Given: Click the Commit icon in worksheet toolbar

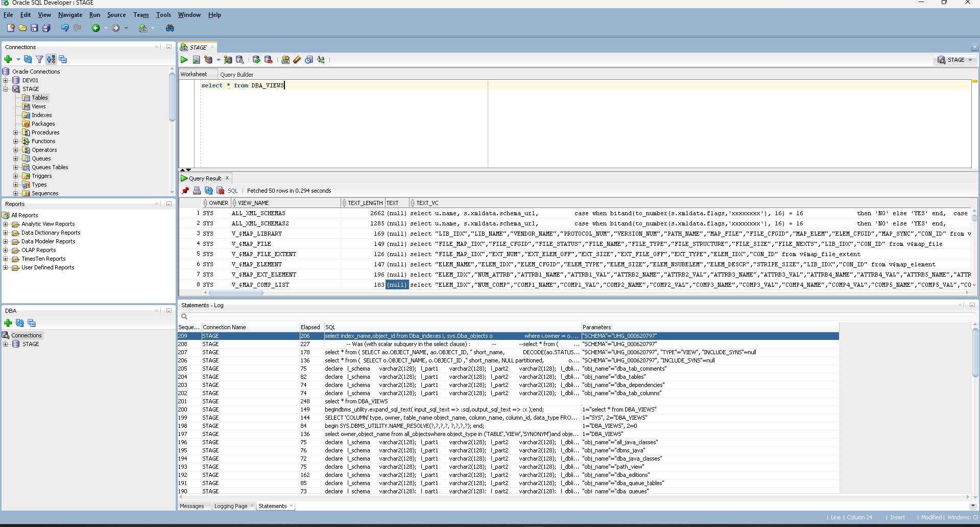Looking at the screenshot, I should click(x=256, y=60).
